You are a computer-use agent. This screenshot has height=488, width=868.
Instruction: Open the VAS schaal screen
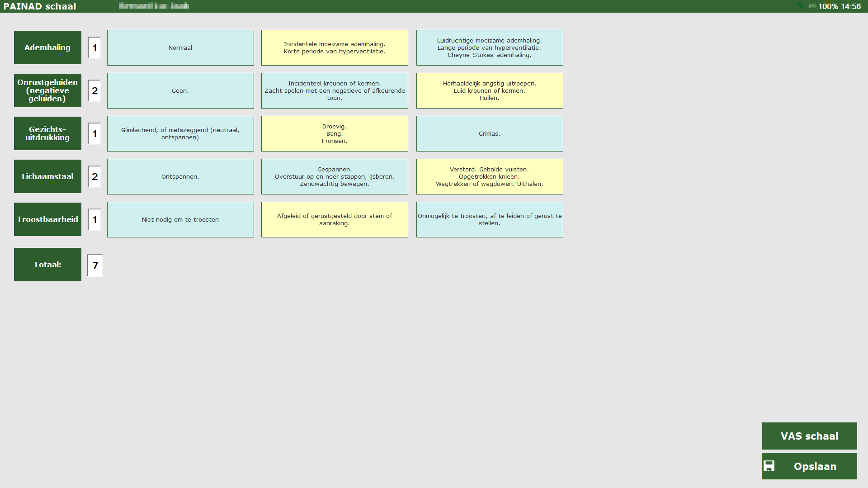click(x=809, y=436)
